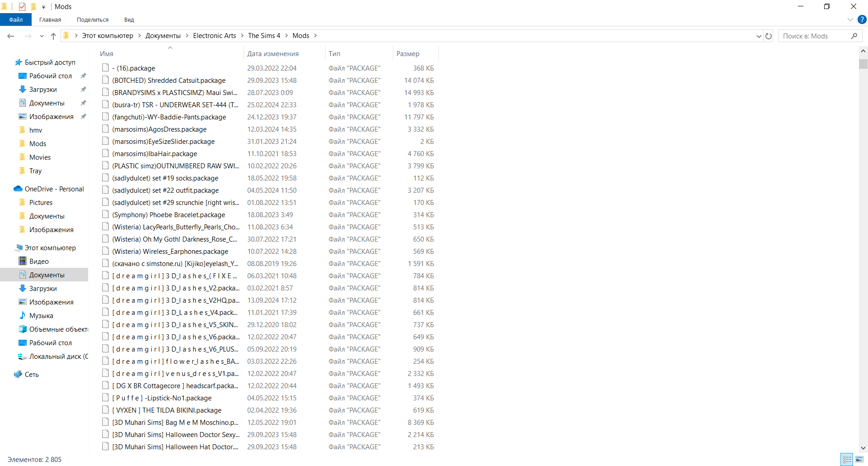Open Music folder in sidebar
868x466 pixels.
[x=36, y=316]
